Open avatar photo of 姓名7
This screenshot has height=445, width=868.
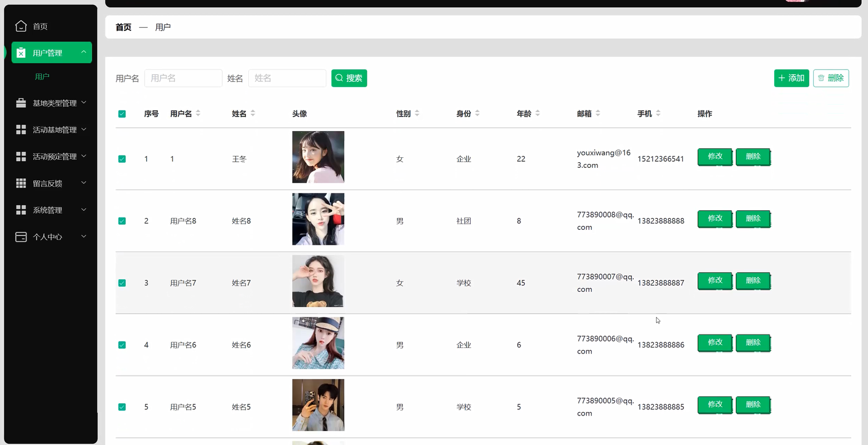(318, 280)
